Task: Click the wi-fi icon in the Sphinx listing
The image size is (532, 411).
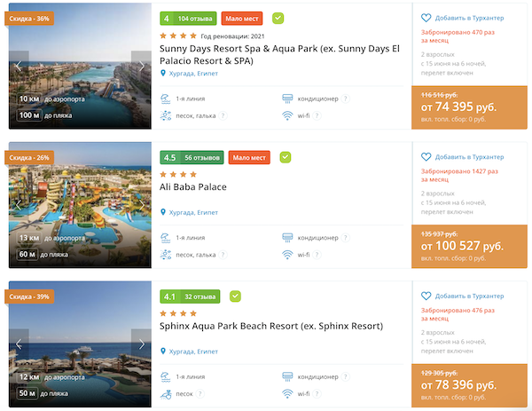Action: coord(286,393)
